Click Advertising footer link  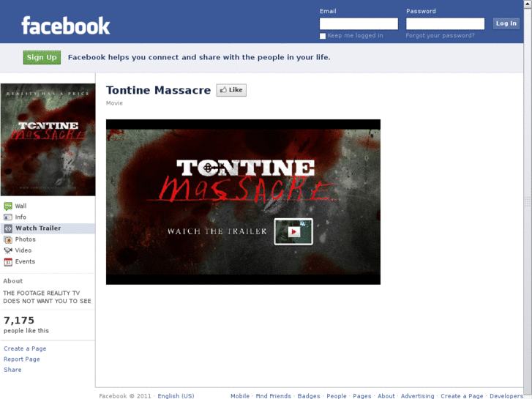click(x=417, y=396)
